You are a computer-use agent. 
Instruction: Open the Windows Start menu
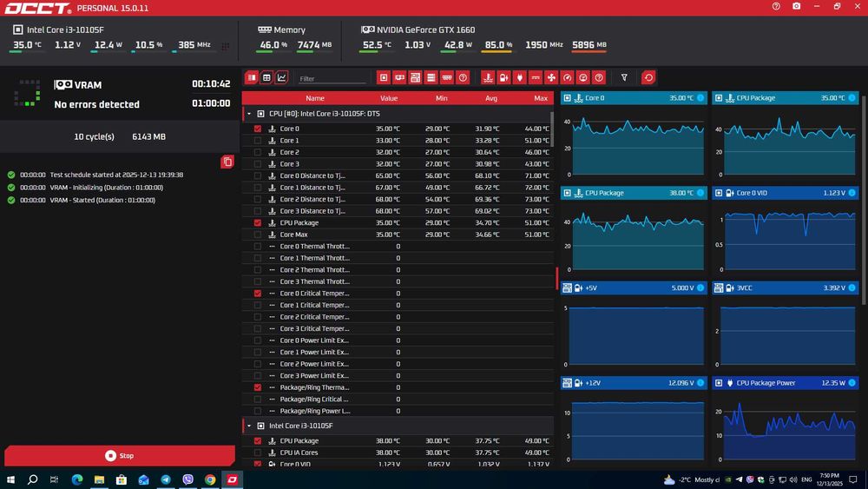[10, 479]
